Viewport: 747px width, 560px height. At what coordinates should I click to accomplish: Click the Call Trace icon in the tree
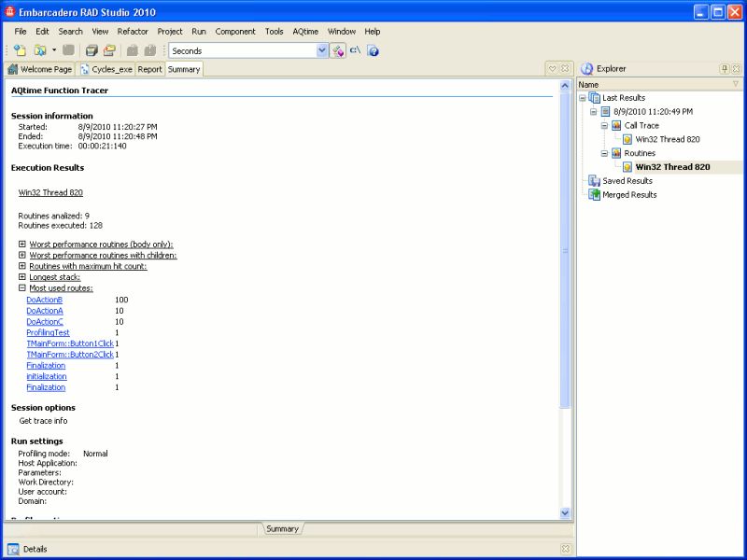(615, 125)
